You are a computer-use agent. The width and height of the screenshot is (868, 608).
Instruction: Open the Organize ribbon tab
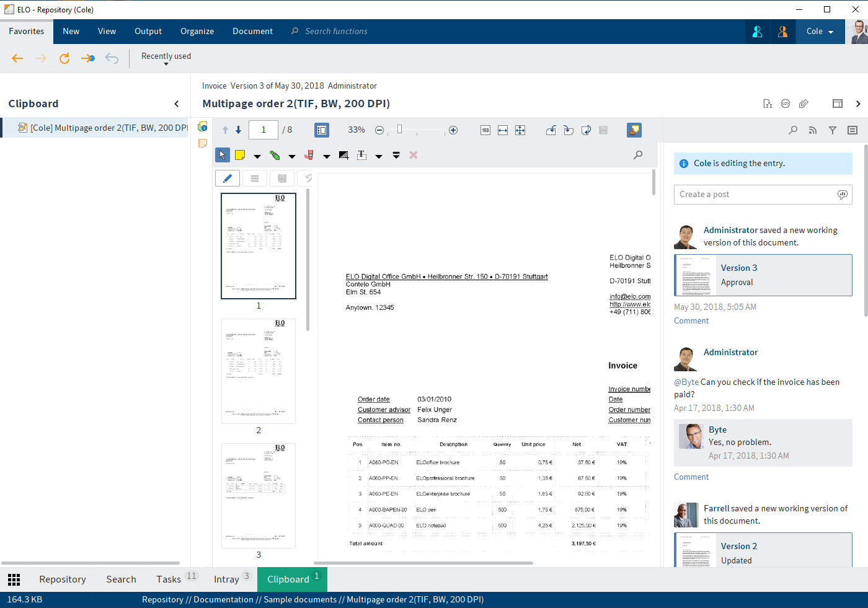197,32
